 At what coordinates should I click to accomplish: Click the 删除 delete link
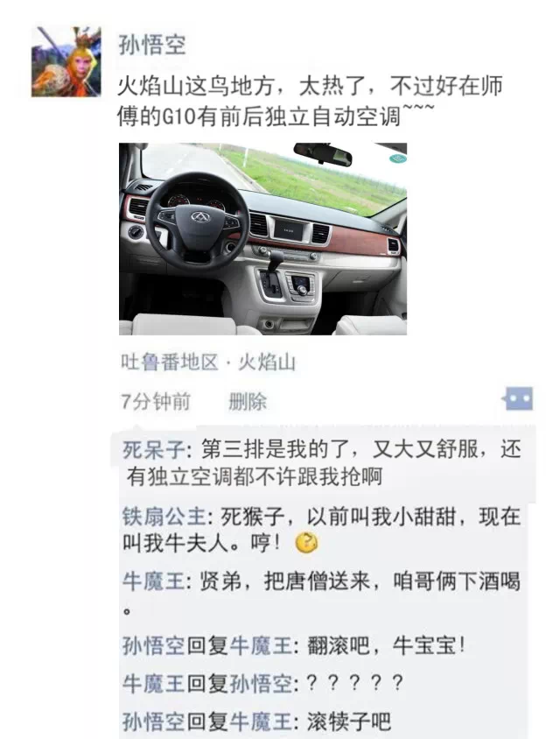(x=248, y=402)
